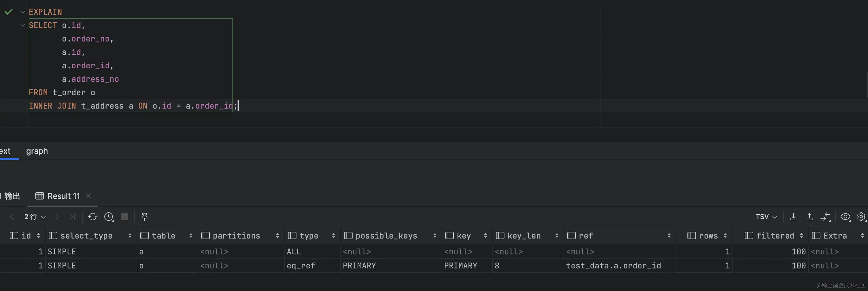Sort by the table column arrows
The width and height of the screenshot is (868, 291).
tap(191, 235)
